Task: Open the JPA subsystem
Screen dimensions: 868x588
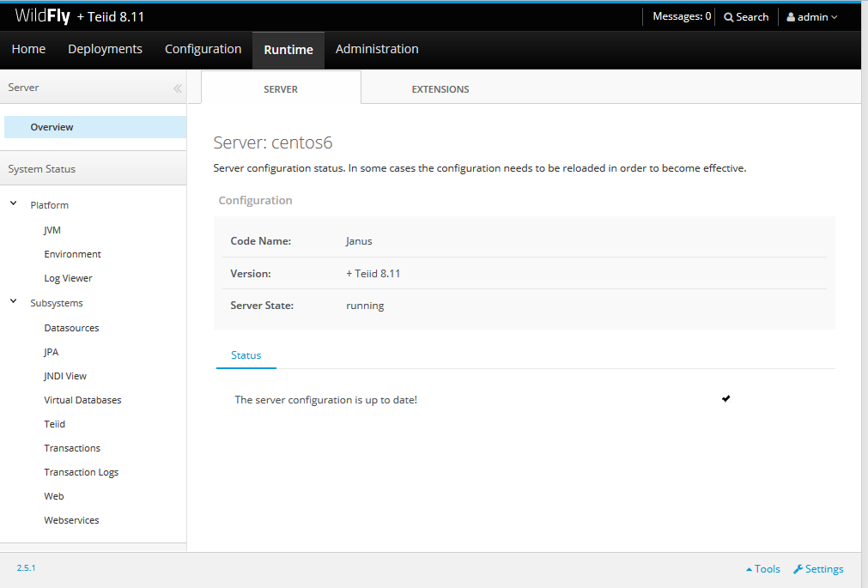Action: click(52, 352)
